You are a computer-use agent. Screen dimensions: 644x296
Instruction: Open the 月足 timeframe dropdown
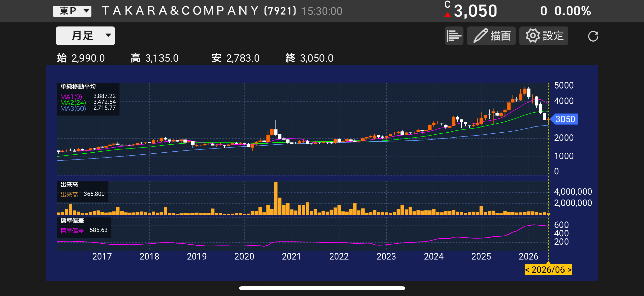(85, 36)
